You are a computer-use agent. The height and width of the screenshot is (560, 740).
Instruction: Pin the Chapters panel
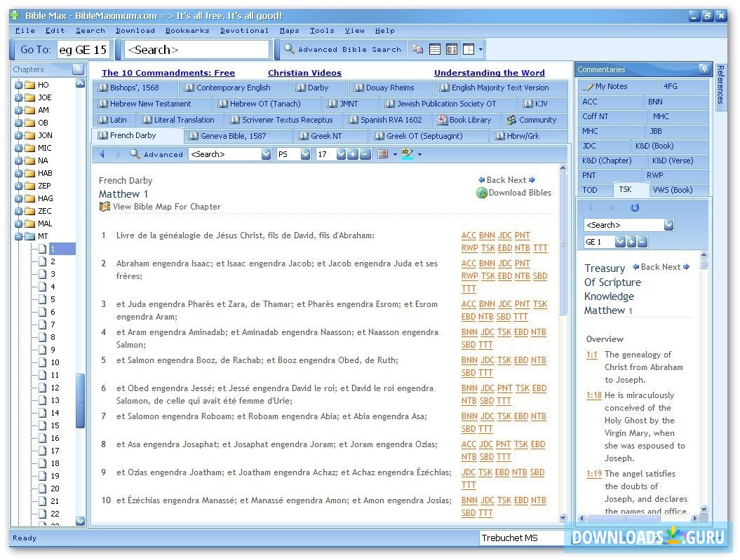(x=79, y=69)
